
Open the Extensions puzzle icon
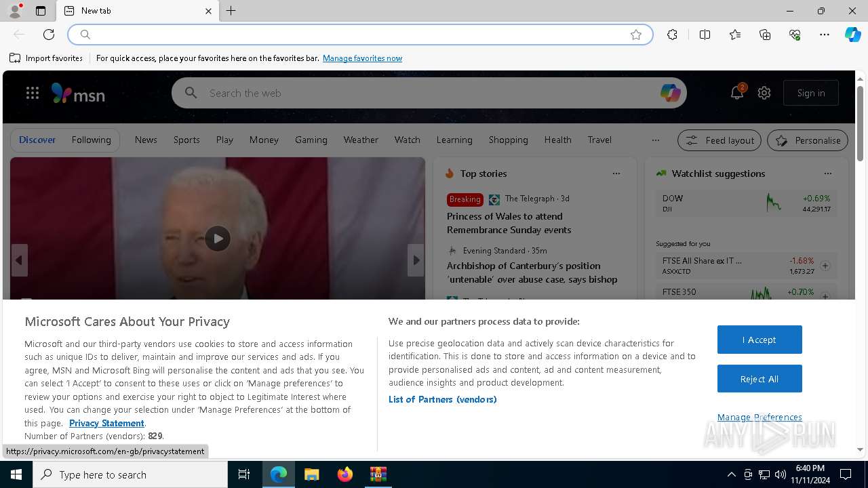pyautogui.click(x=672, y=35)
